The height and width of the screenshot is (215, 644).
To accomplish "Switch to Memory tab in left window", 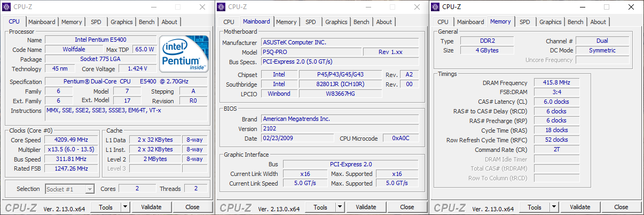I will (72, 22).
